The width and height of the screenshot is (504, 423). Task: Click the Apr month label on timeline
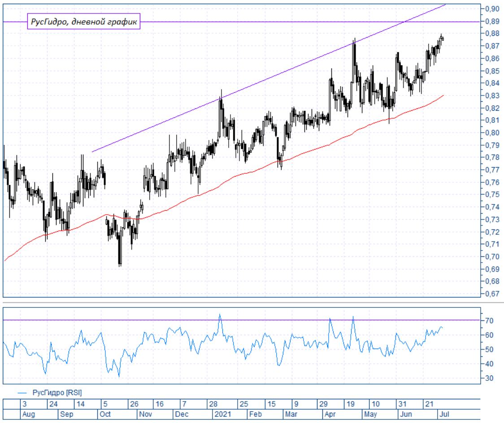(330, 414)
